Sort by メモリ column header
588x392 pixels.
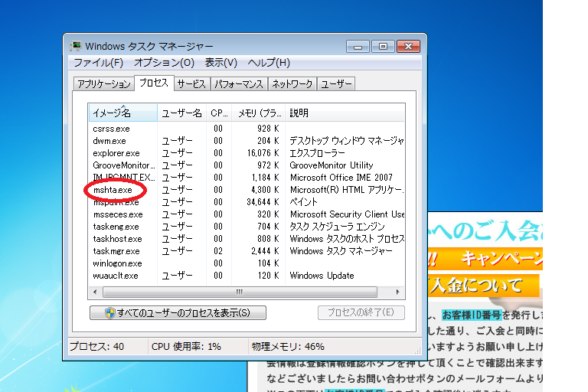tap(259, 113)
